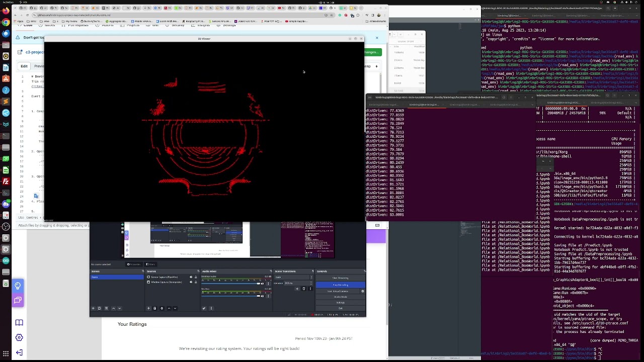Add a scene transition in OBS
The width and height of the screenshot is (644, 362).
pyautogui.click(x=297, y=289)
